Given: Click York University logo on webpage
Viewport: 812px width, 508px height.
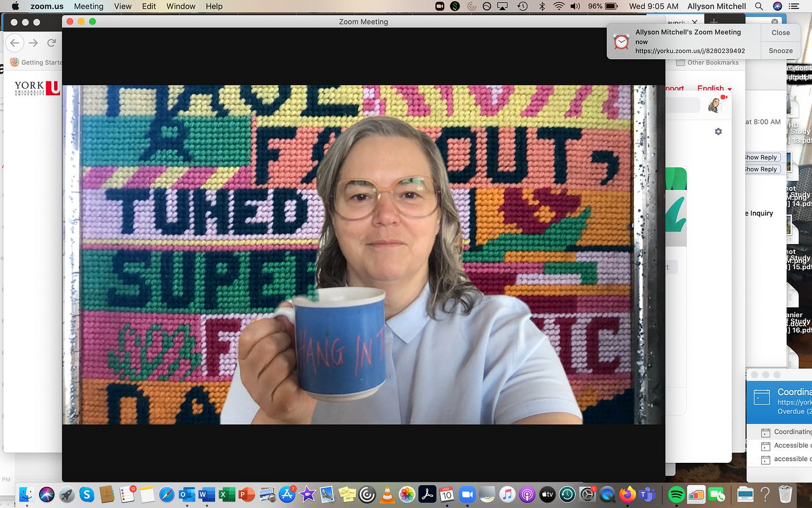Looking at the screenshot, I should tap(37, 88).
